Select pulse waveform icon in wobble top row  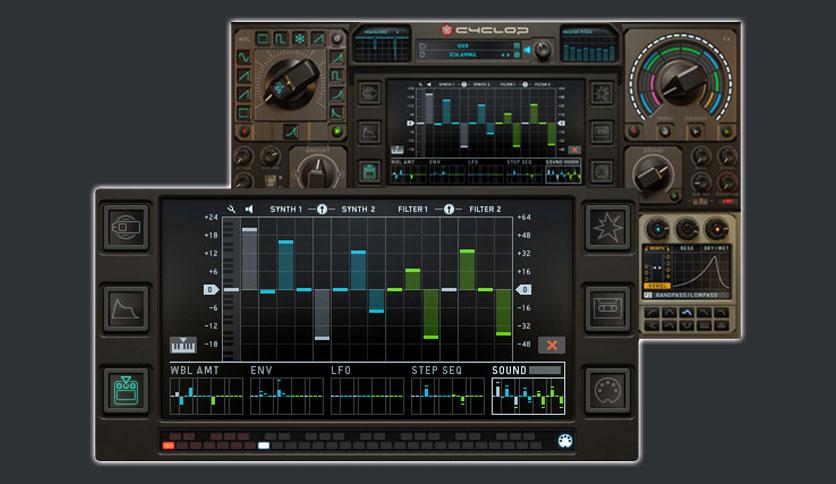click(x=281, y=39)
